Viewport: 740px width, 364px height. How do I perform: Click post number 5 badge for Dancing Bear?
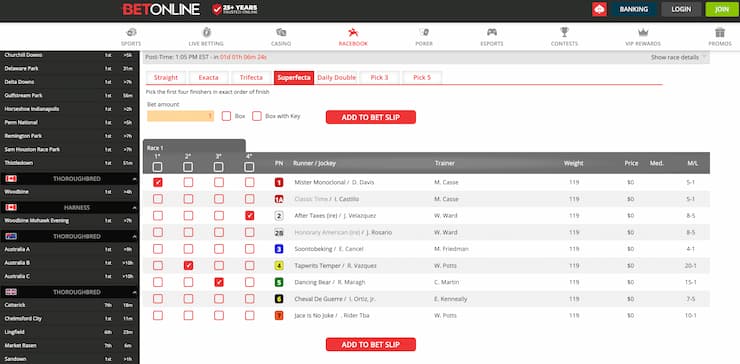pyautogui.click(x=279, y=282)
